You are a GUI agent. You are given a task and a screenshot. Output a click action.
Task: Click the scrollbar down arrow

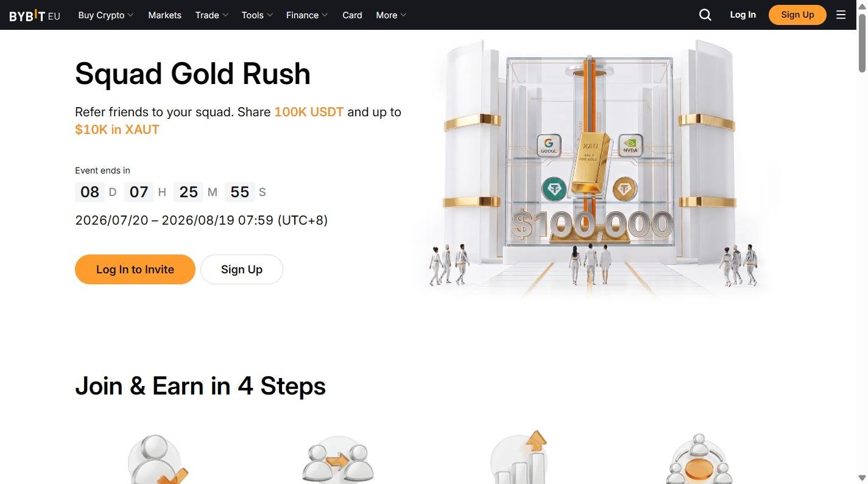point(863,478)
